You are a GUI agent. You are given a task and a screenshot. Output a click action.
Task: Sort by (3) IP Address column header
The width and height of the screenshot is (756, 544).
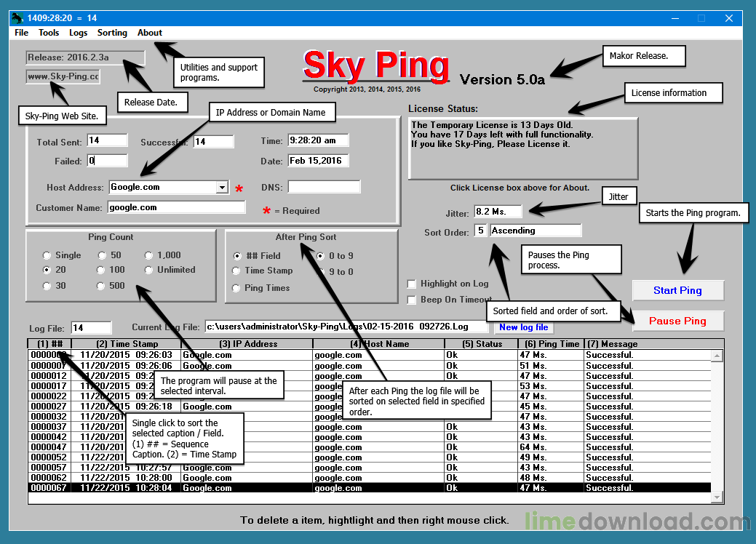pos(248,344)
